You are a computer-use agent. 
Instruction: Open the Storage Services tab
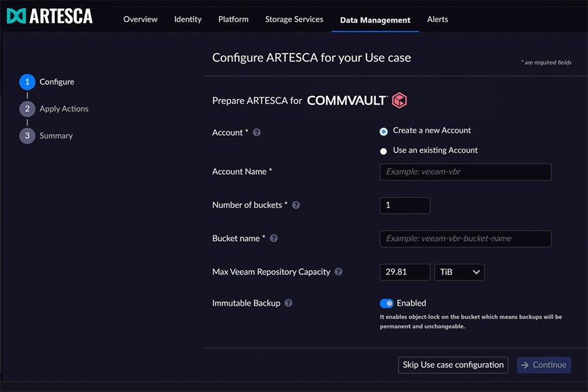click(294, 19)
